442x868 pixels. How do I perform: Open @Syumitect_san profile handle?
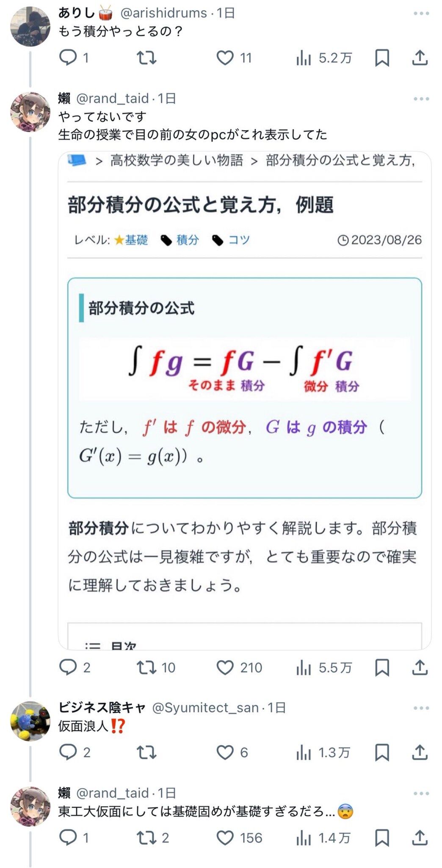pos(206,707)
